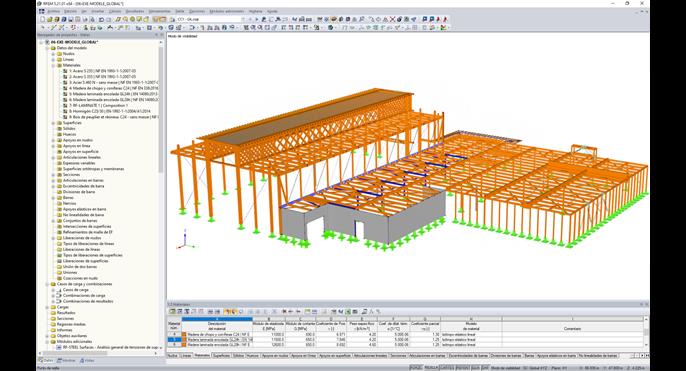Viewport: 686px width, 371px height.
Task: Click the folder icon next to Secciones
Action: click(60, 175)
